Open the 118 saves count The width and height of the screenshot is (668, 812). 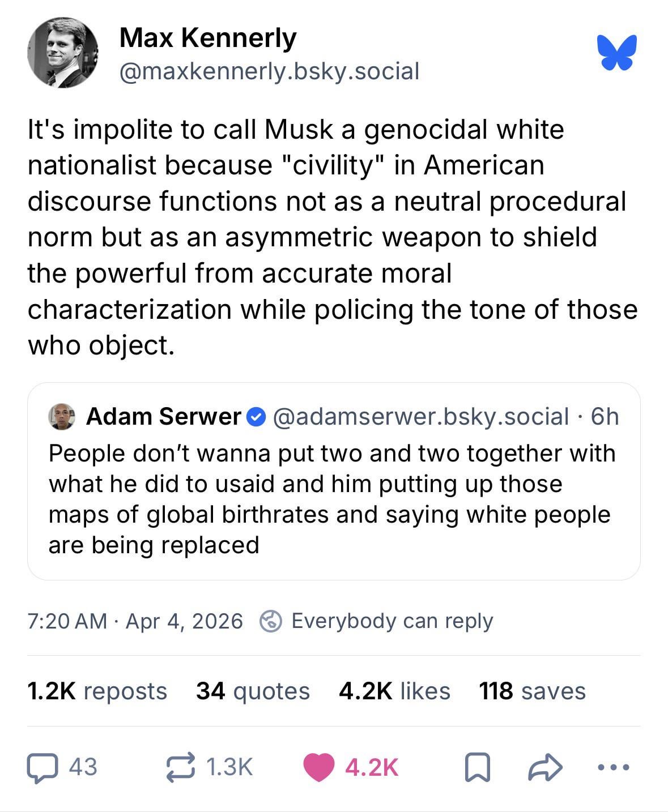(532, 691)
